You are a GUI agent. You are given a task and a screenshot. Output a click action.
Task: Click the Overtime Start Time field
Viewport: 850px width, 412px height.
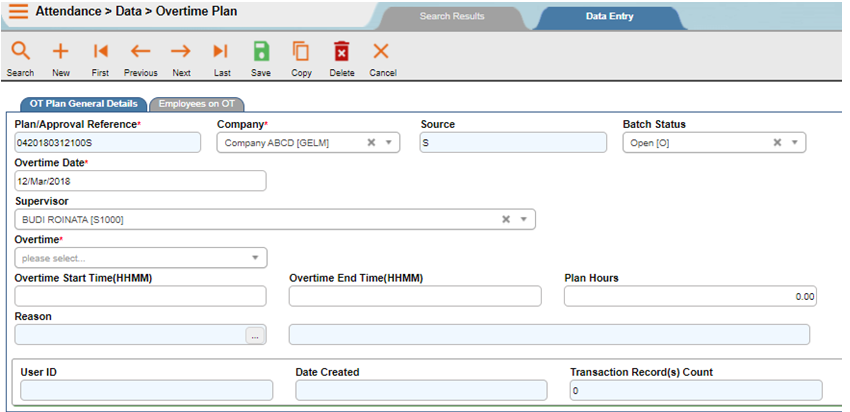(140, 296)
